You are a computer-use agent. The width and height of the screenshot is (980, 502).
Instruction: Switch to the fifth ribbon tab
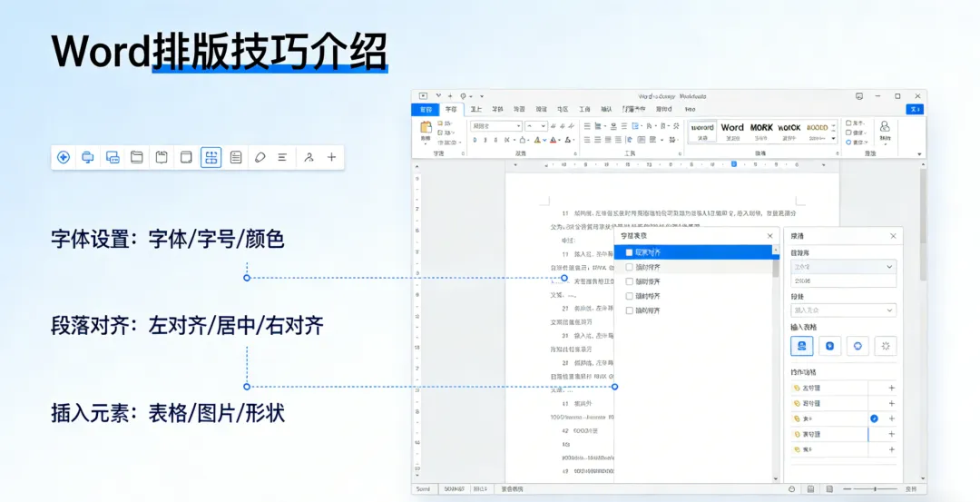pos(519,110)
